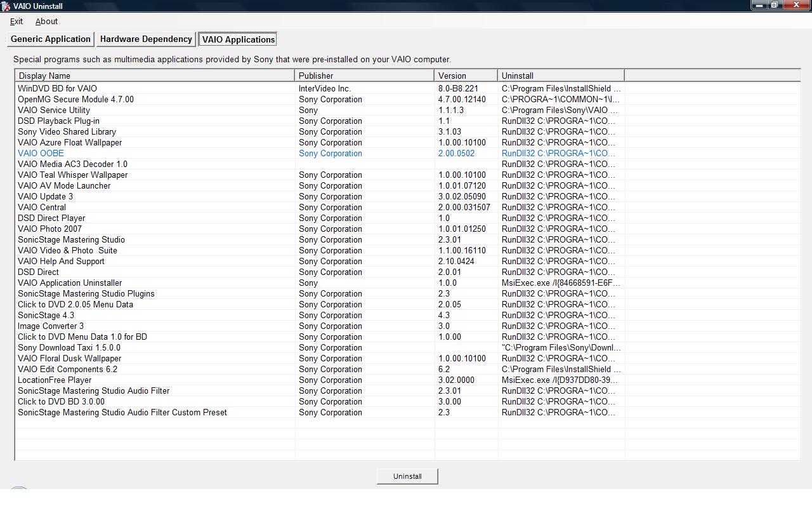Select SonicStage Mastering Studio Plugins
812x508 pixels.
(x=86, y=293)
